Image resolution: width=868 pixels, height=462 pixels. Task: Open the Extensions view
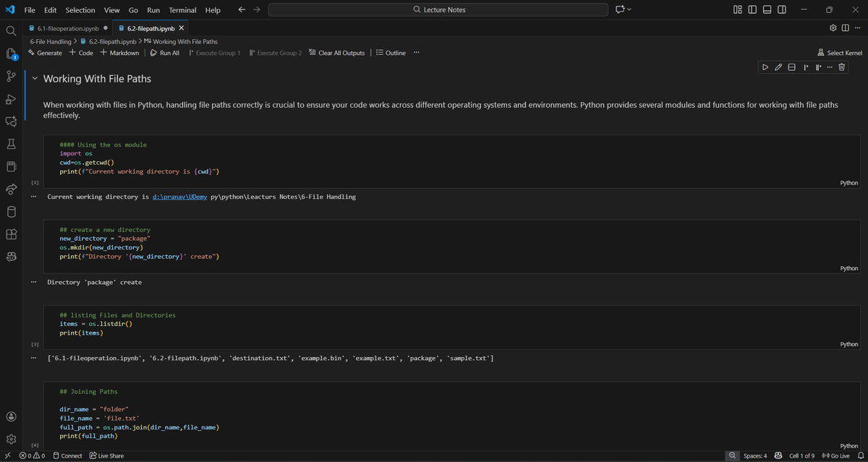10,234
